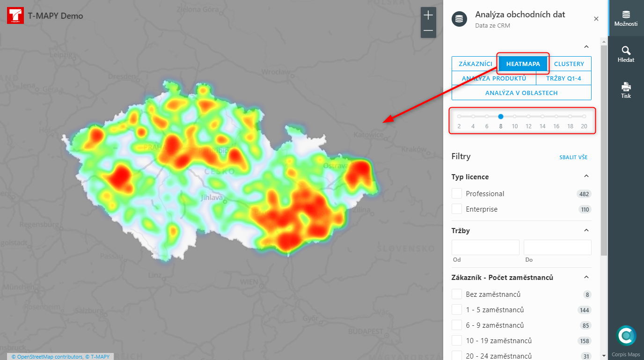Click the T-MAPY logo in top-left corner

point(15,15)
